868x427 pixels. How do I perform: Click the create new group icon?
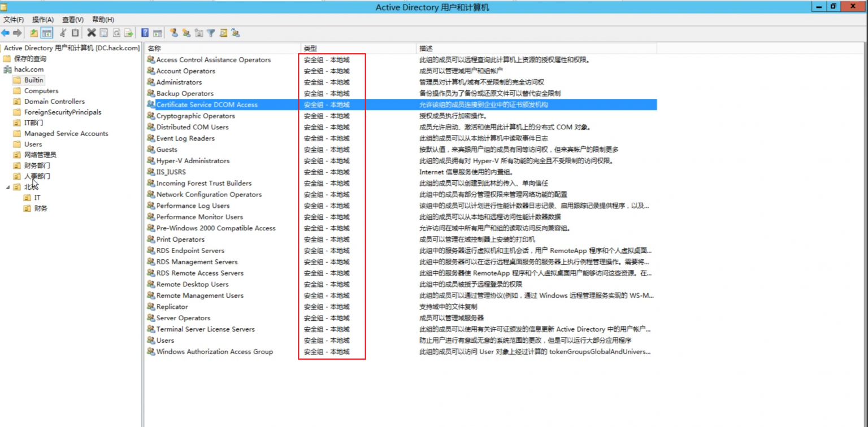(x=186, y=33)
